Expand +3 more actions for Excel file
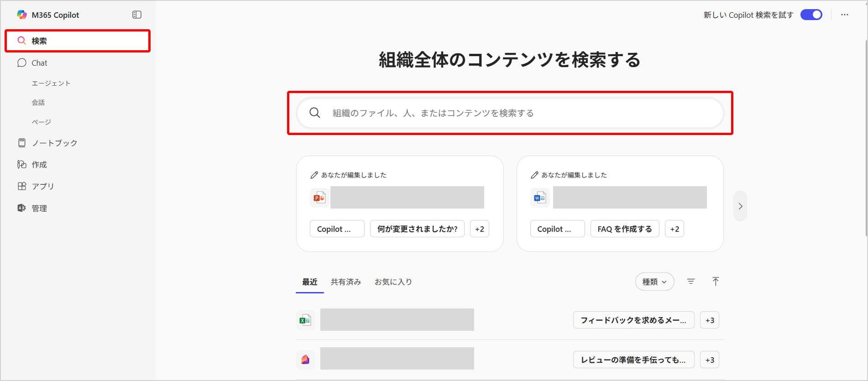This screenshot has height=381, width=868. 710,320
